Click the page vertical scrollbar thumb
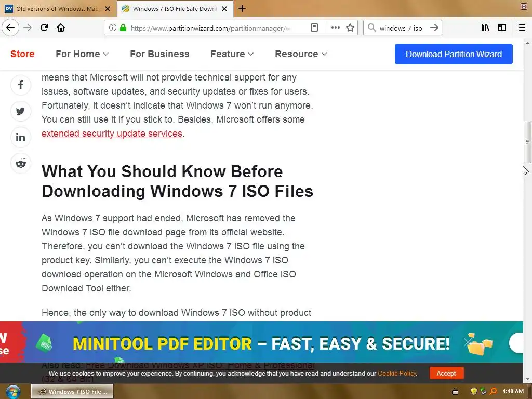 527,141
